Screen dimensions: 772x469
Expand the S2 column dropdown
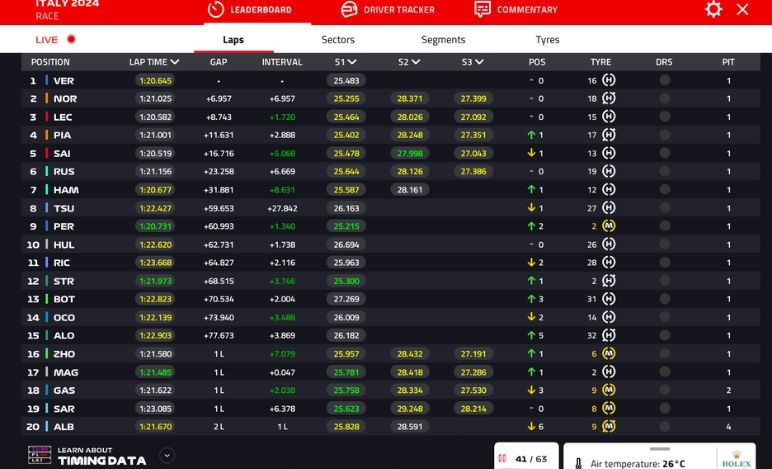click(415, 62)
